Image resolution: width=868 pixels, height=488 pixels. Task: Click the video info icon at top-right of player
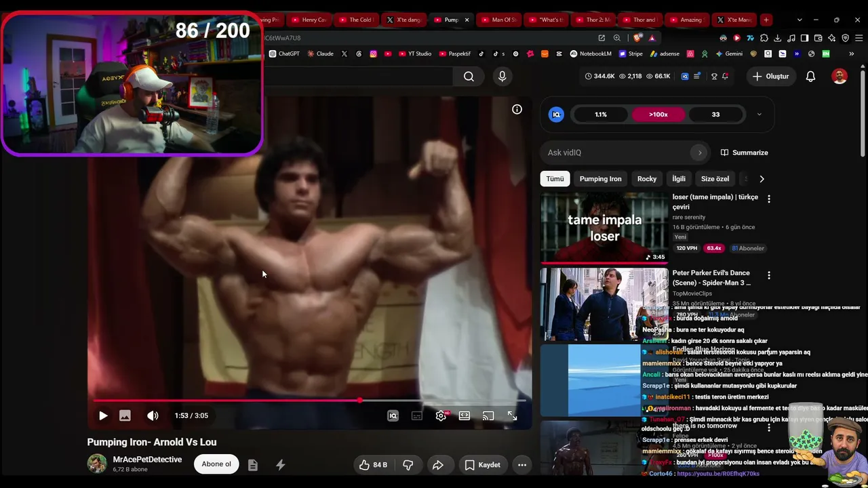coord(517,109)
